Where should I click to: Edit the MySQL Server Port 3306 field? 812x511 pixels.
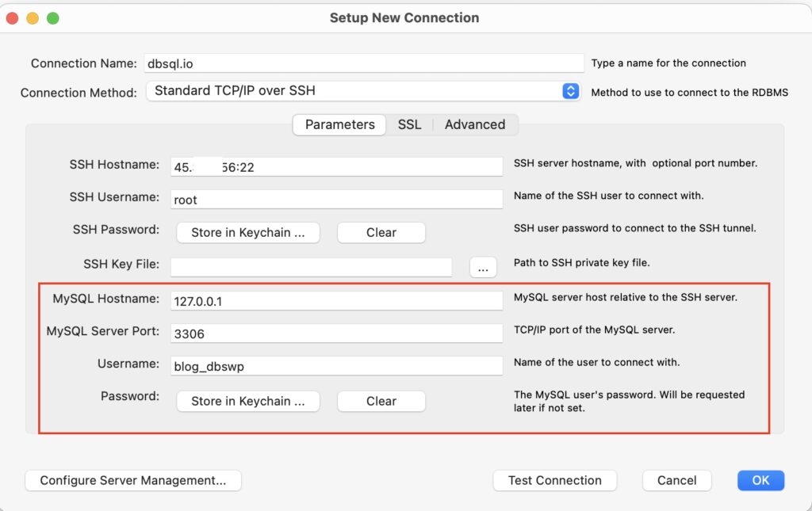[x=335, y=333]
